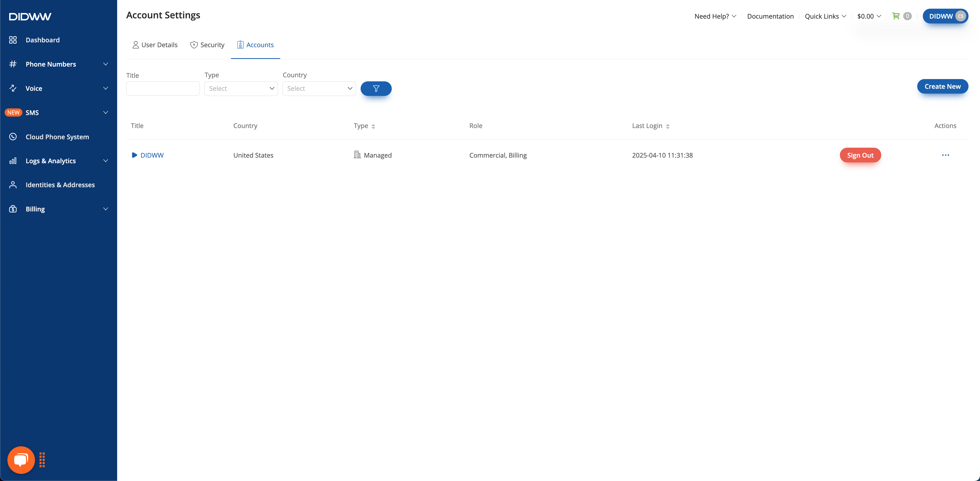The height and width of the screenshot is (481, 980).
Task: Switch to the User Details tab
Action: (x=155, y=45)
